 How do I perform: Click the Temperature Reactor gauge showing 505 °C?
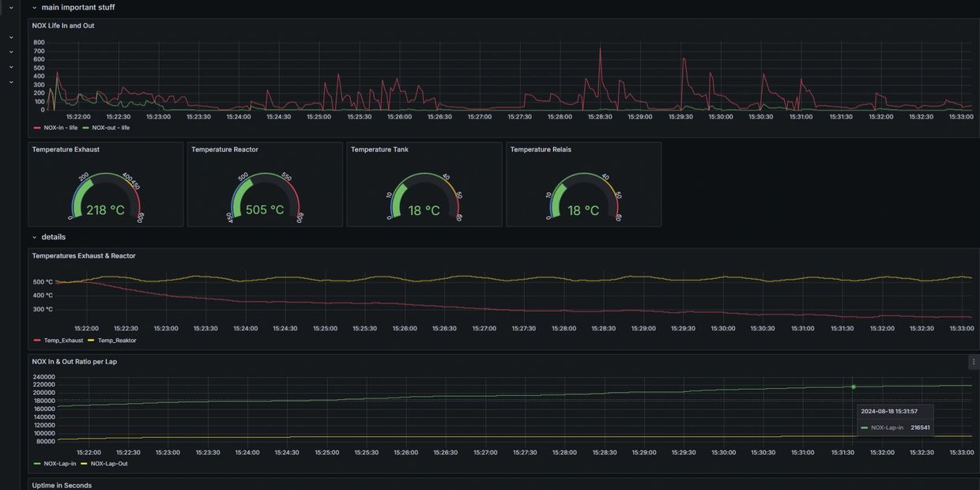pos(265,198)
